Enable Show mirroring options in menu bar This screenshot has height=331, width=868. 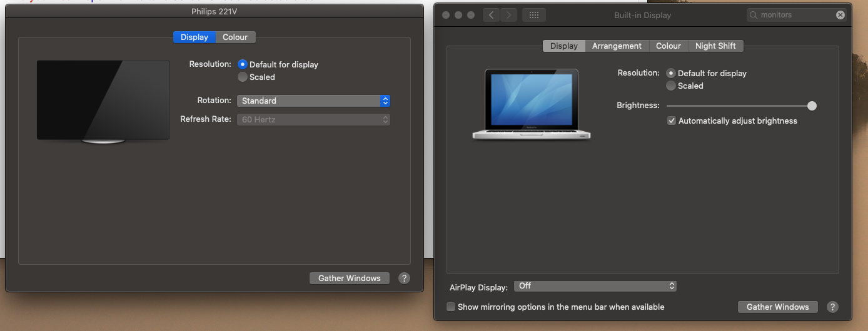pyautogui.click(x=451, y=307)
